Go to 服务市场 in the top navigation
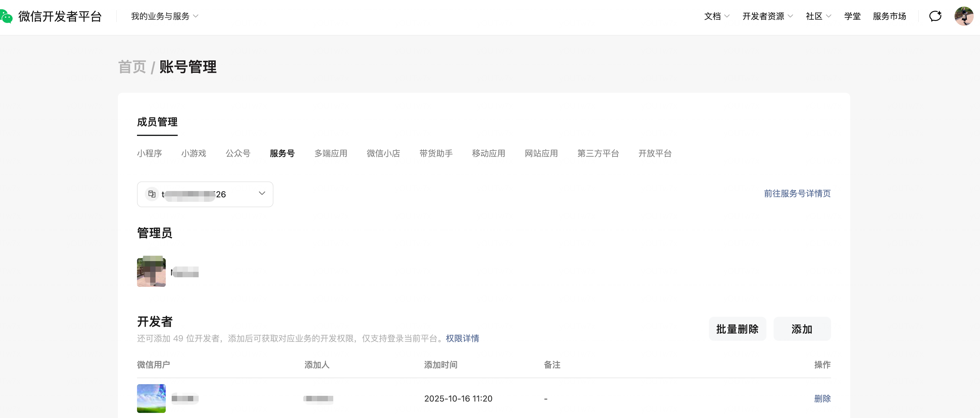 pos(889,16)
